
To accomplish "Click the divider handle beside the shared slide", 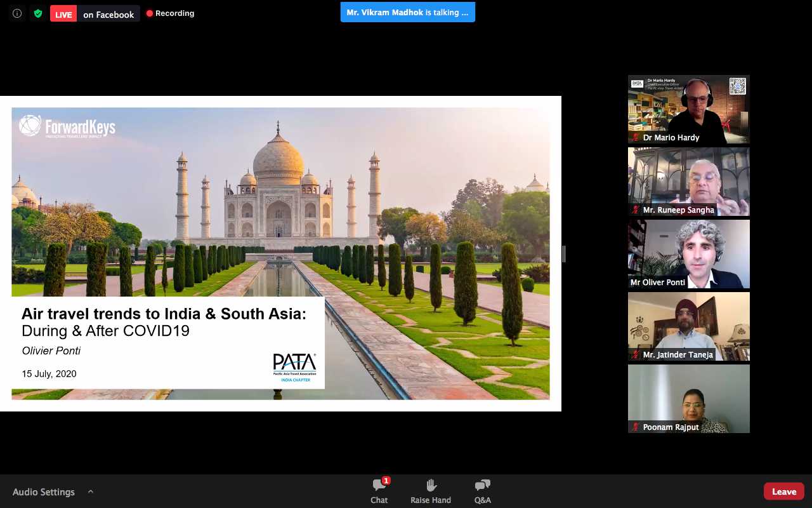I will pos(564,254).
